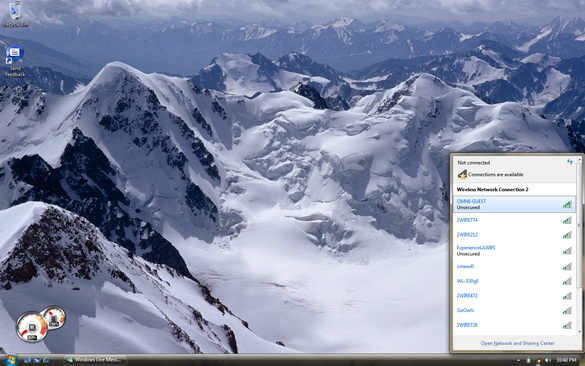This screenshot has width=585, height=366.
Task: Select the GoOwls wireless network
Action: [514, 310]
